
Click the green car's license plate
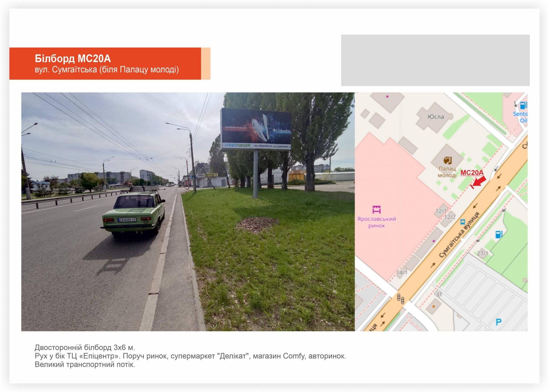pyautogui.click(x=127, y=220)
